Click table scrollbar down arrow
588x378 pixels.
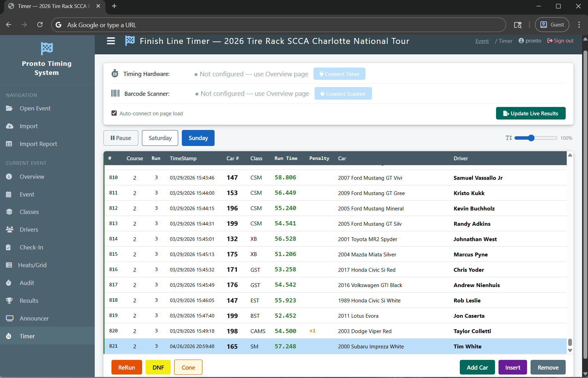coord(570,350)
